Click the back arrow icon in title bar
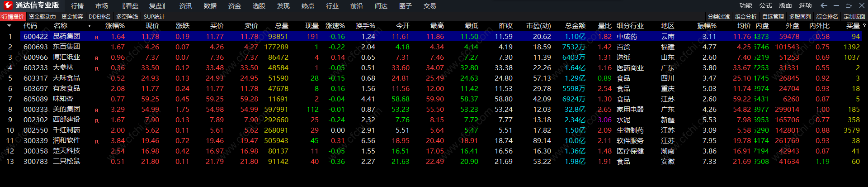The image size is (868, 187). click(824, 5)
